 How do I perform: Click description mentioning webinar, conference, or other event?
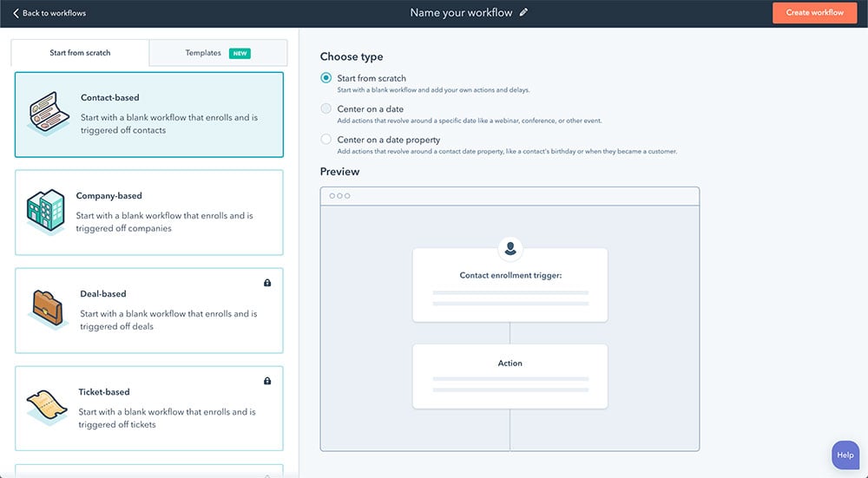470,121
